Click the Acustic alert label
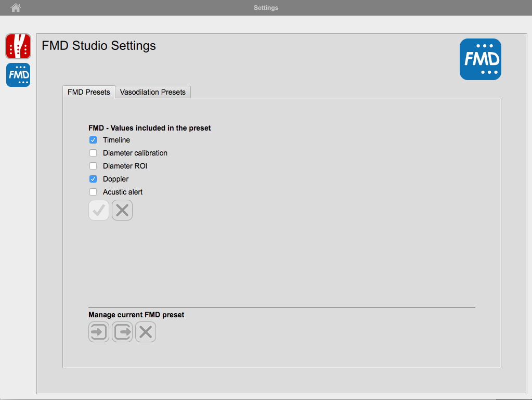The width and height of the screenshot is (532, 400). click(123, 192)
